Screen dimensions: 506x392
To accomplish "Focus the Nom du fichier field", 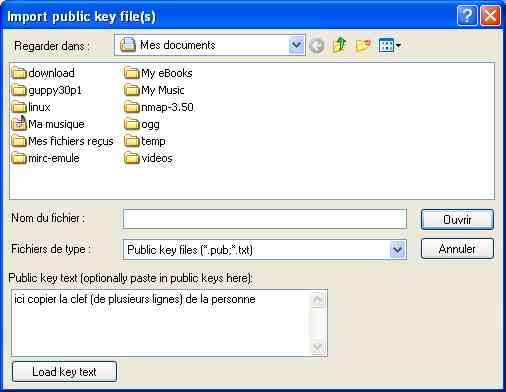I will (x=265, y=219).
